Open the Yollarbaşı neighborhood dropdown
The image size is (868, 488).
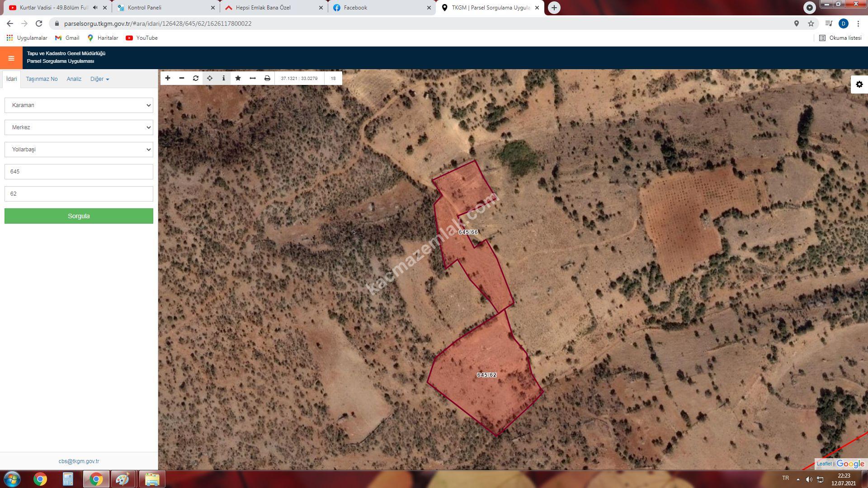pos(79,150)
